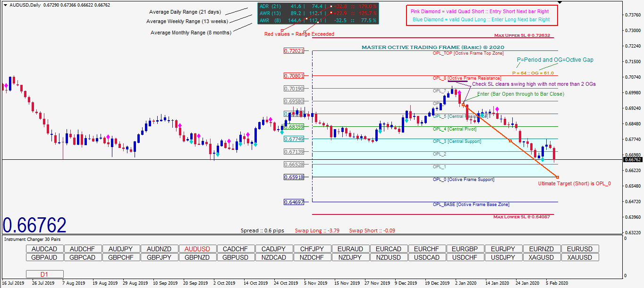Click 'Spread :: 0.6 pips' readout
Image resolution: width=644 pixels, height=288 pixels.
tap(263, 230)
